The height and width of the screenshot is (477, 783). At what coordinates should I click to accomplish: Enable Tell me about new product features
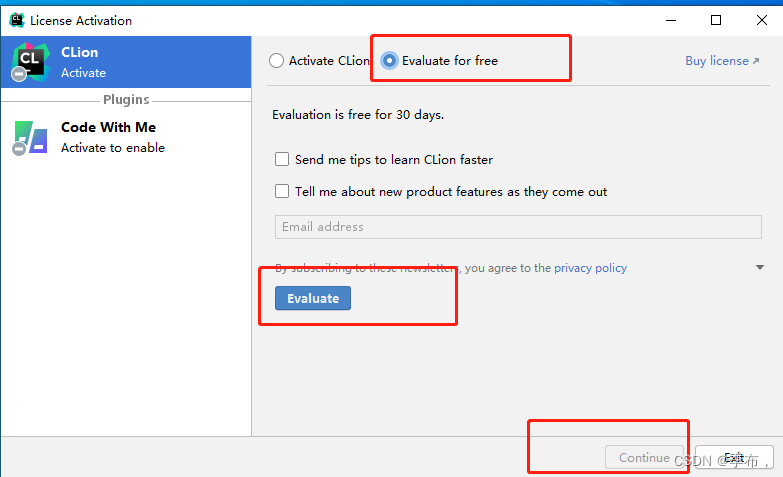tap(282, 191)
